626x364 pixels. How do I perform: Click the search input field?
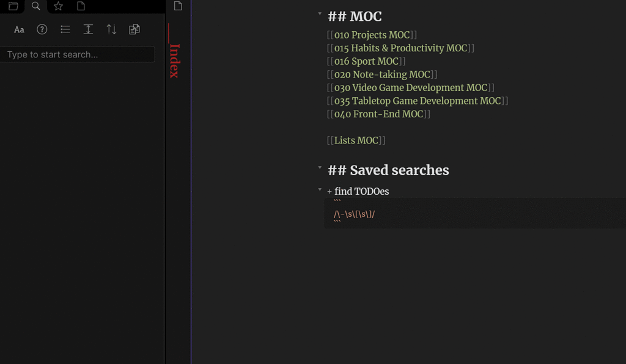(x=77, y=54)
